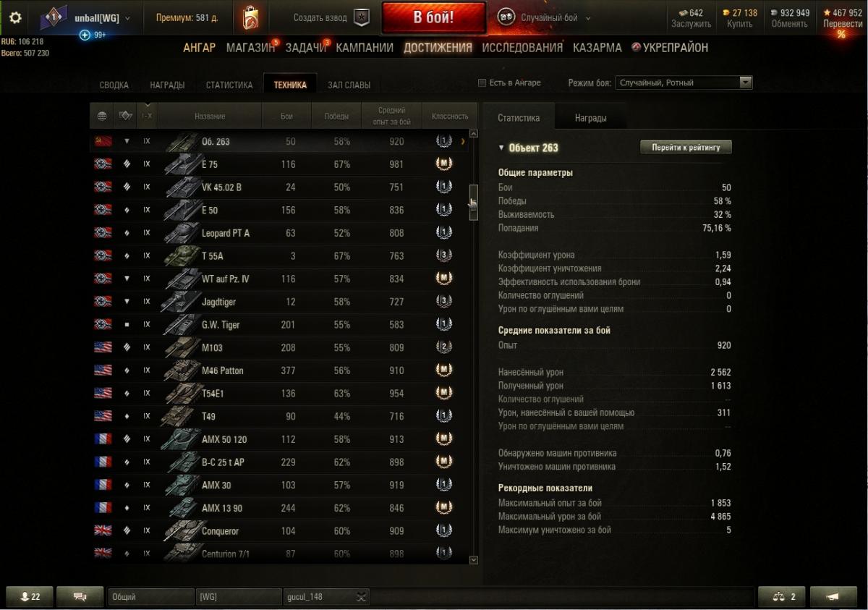Select the M46 Patton row

[279, 370]
